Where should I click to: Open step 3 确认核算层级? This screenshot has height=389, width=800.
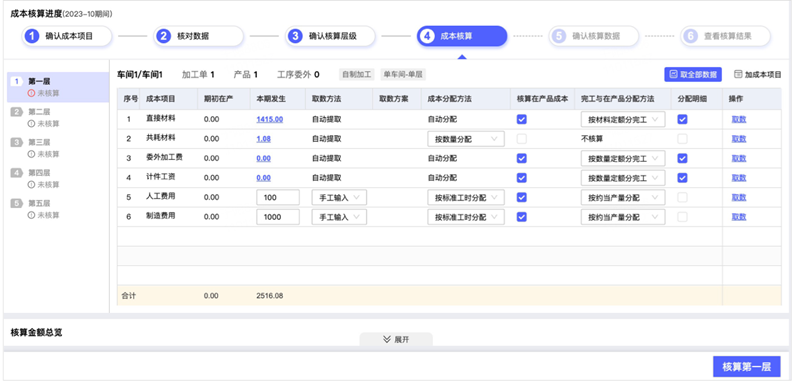click(330, 36)
